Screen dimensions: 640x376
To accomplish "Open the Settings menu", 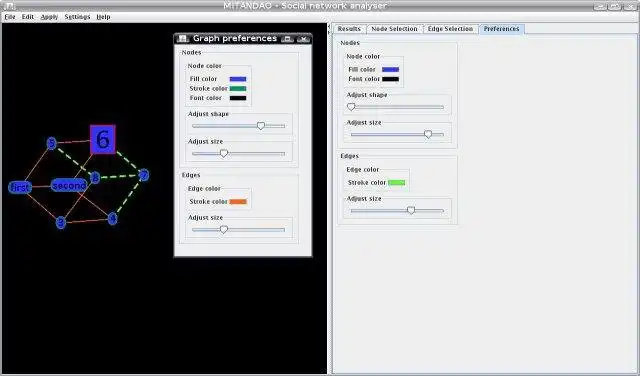I will click(x=77, y=17).
